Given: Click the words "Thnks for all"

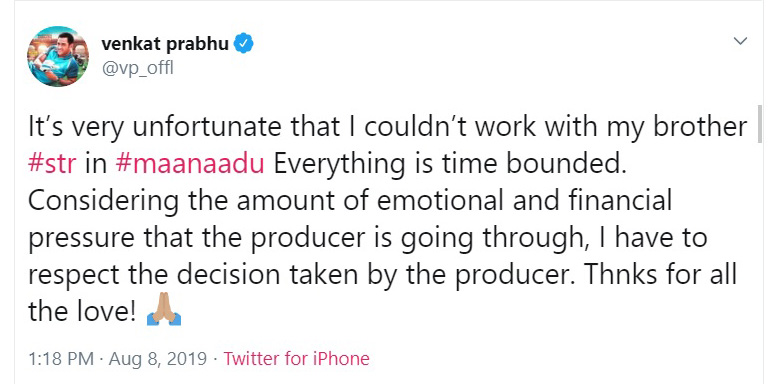Looking at the screenshot, I should tap(660, 275).
